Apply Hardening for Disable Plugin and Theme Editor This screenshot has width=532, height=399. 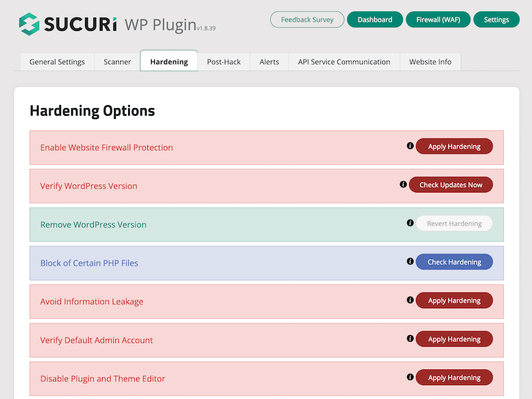tap(455, 378)
